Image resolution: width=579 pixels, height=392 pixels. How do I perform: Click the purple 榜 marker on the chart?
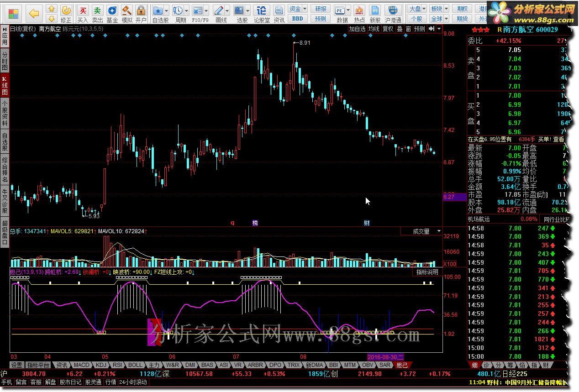click(x=255, y=223)
